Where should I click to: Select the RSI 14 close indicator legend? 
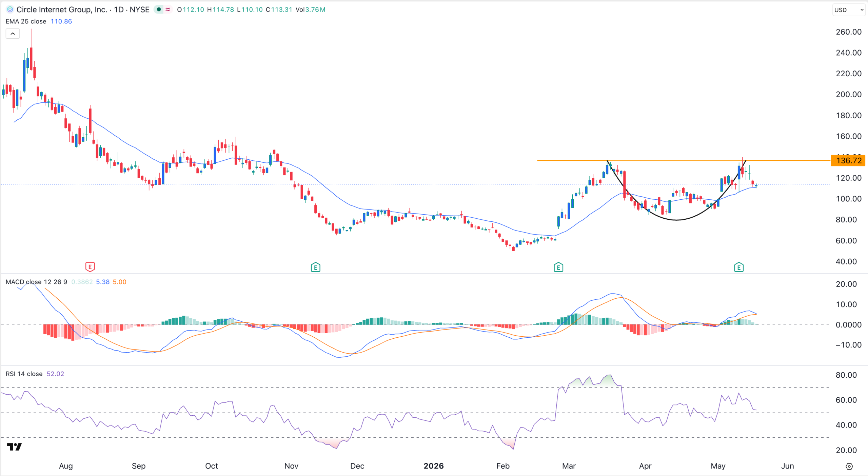click(x=24, y=374)
